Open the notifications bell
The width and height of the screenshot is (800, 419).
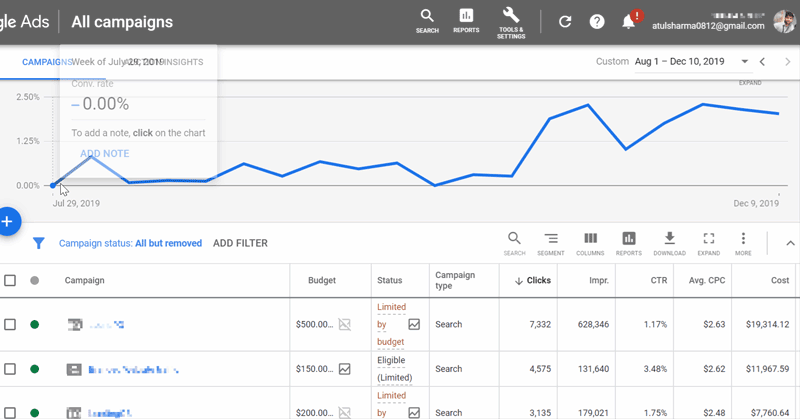[629, 22]
